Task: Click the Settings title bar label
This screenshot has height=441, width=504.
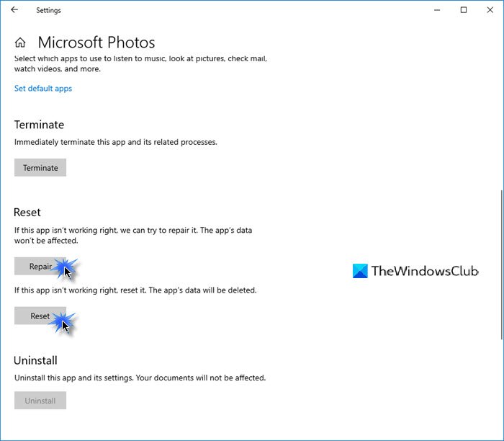Action: (x=48, y=10)
